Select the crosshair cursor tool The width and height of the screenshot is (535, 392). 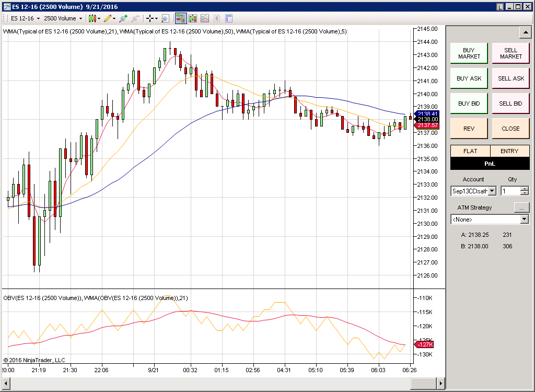point(149,18)
